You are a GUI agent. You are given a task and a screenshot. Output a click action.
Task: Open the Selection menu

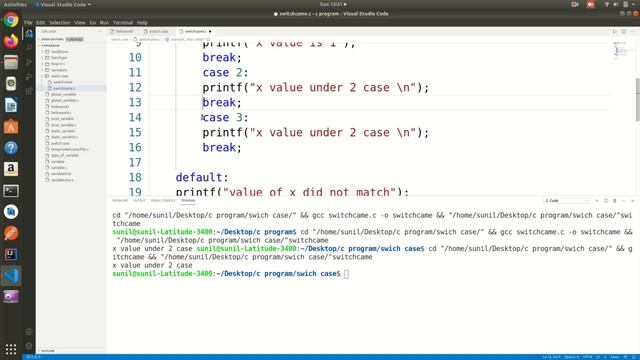60,22
